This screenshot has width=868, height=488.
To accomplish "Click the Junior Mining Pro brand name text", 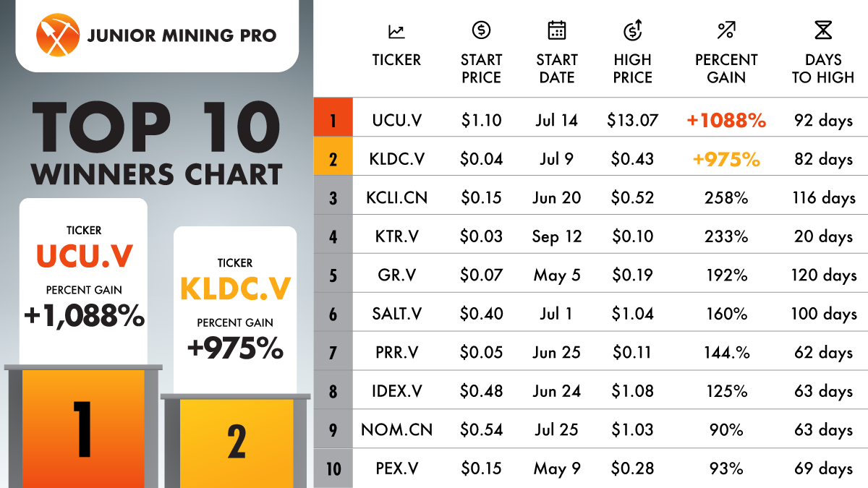I will (182, 35).
